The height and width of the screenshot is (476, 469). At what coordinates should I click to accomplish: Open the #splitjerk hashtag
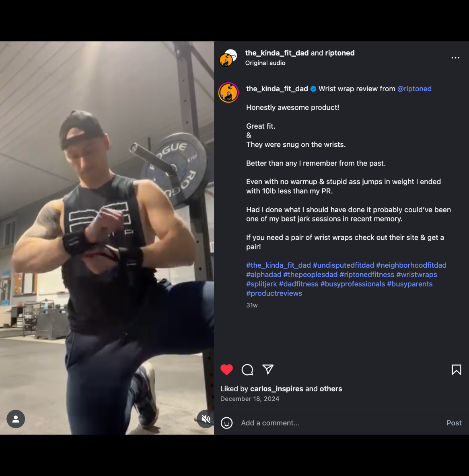click(261, 284)
